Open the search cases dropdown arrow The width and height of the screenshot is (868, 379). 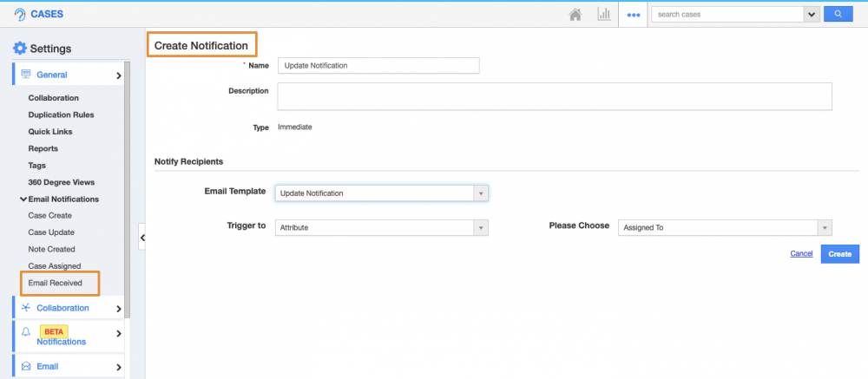812,14
